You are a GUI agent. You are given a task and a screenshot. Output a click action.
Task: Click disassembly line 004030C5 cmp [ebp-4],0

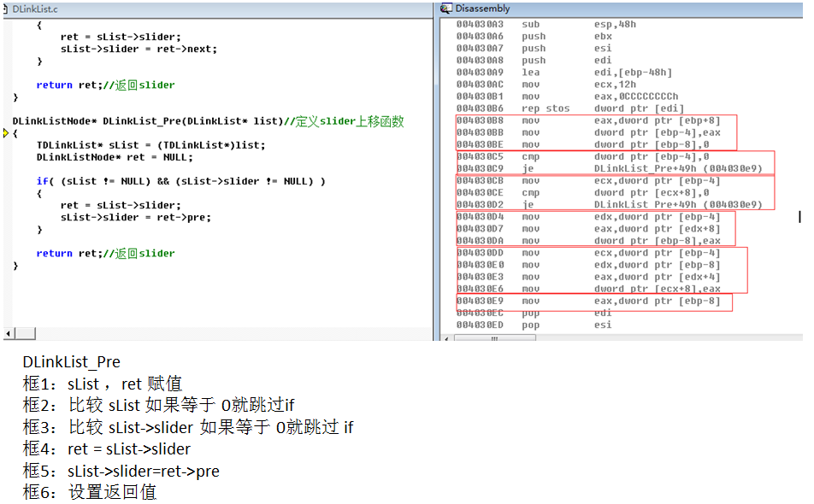coord(583,156)
